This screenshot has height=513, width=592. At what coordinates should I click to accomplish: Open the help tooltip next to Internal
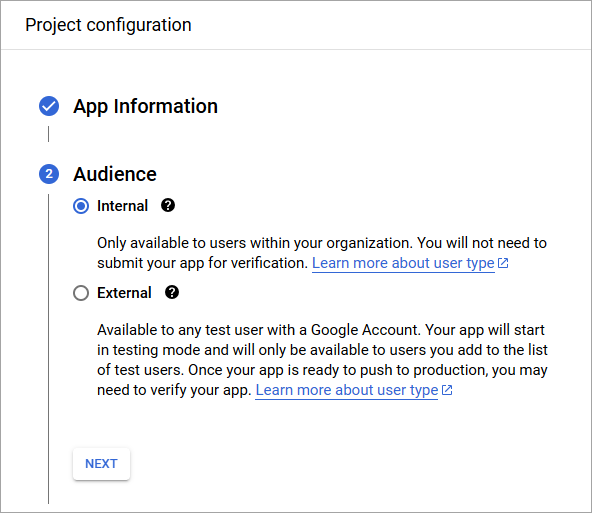pos(168,206)
